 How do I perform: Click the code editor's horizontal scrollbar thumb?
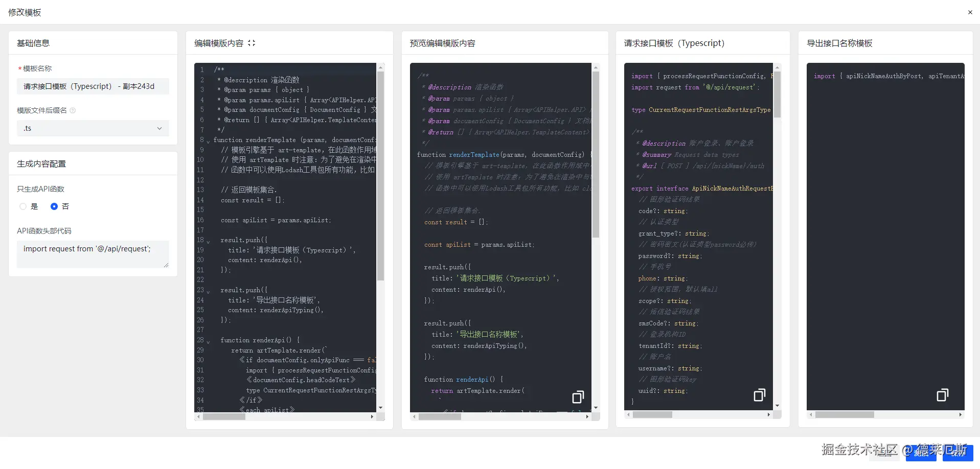pyautogui.click(x=224, y=417)
